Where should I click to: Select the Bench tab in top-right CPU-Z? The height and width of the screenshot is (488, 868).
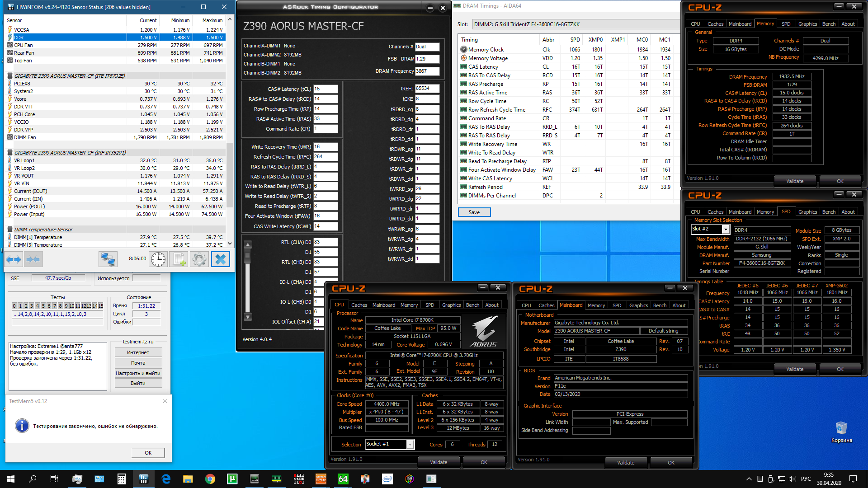pyautogui.click(x=829, y=24)
